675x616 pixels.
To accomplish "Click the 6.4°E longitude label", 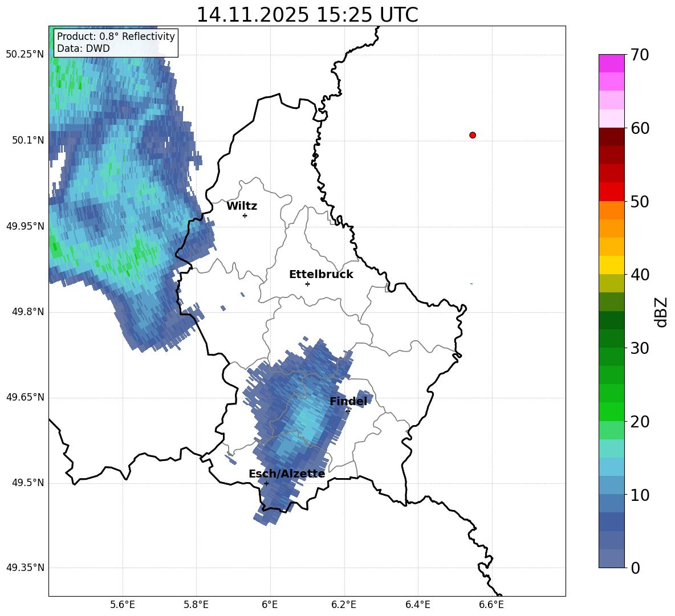I will tap(417, 605).
